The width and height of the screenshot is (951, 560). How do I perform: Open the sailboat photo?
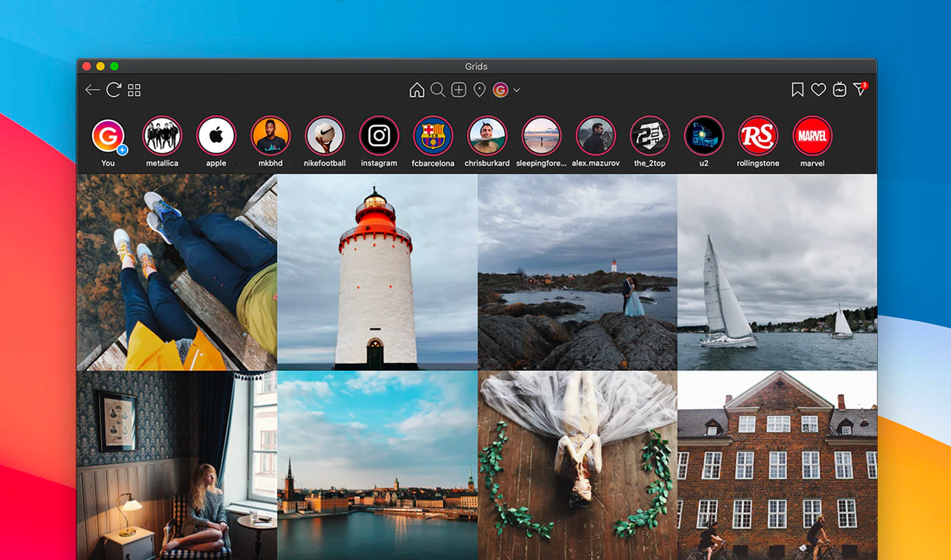(778, 272)
